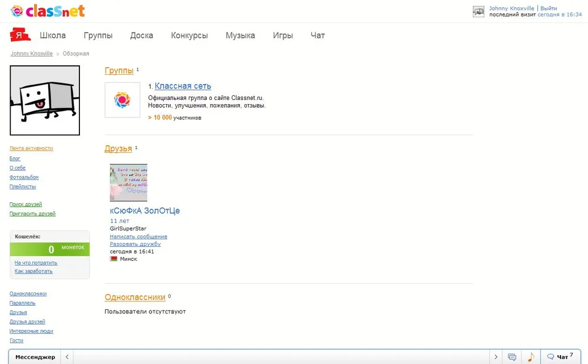The height and width of the screenshot is (364, 588).
Task: Open Классная сеть group title link
Action: point(183,86)
